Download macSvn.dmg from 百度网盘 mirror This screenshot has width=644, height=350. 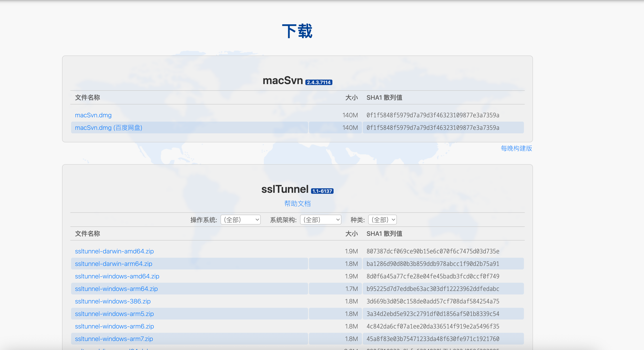(x=108, y=127)
